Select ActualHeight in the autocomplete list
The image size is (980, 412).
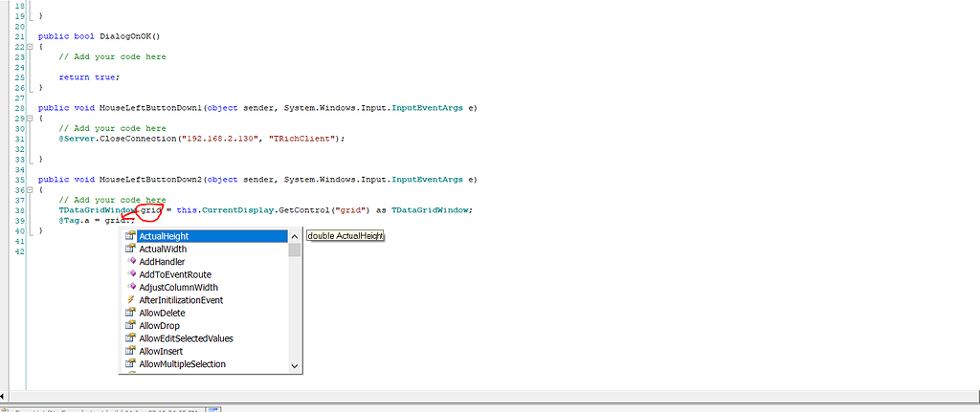pyautogui.click(x=164, y=236)
